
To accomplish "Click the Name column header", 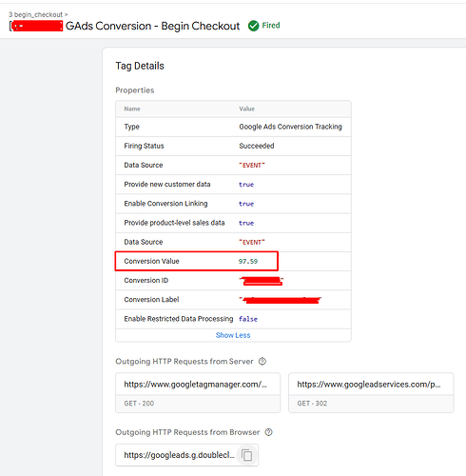I will 132,109.
